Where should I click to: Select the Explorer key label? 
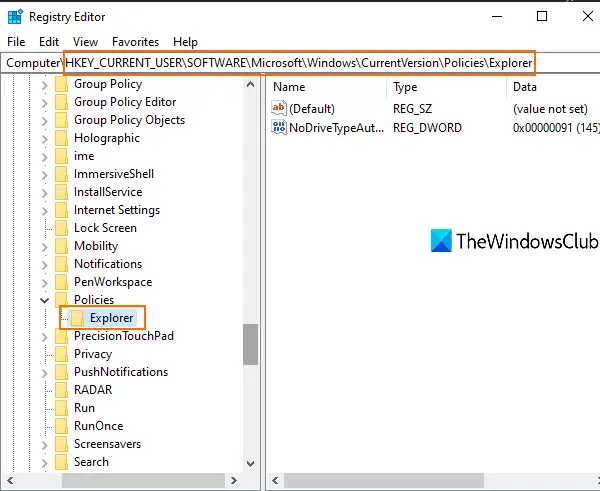(x=111, y=318)
